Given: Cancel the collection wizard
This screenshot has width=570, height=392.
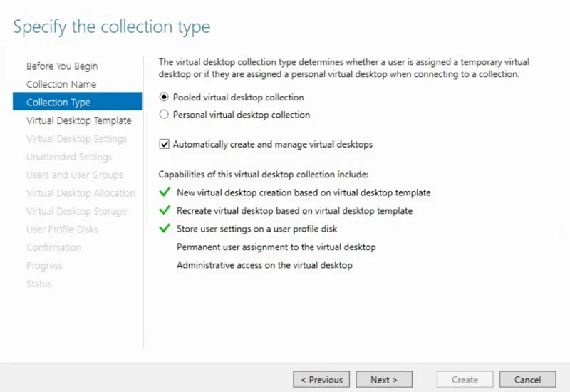Looking at the screenshot, I should (x=527, y=380).
